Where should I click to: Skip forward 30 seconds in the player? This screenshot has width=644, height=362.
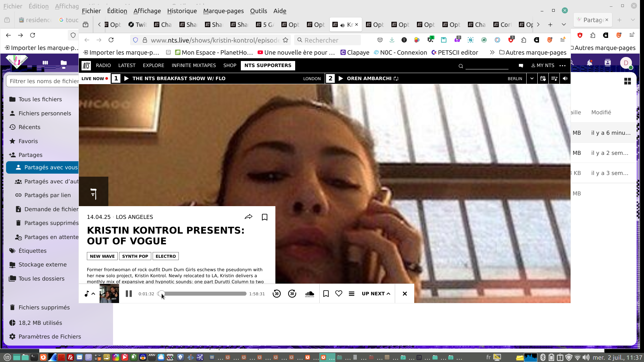(x=292, y=294)
